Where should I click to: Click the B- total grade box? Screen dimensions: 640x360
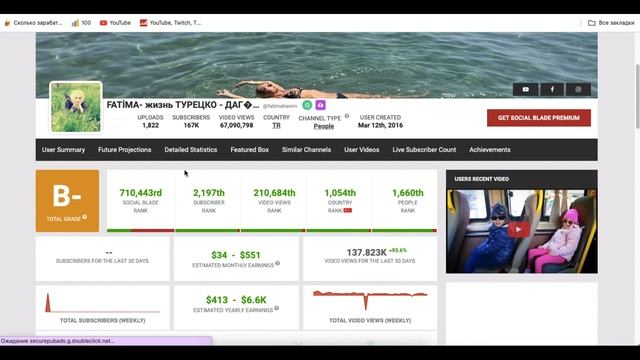click(x=67, y=201)
